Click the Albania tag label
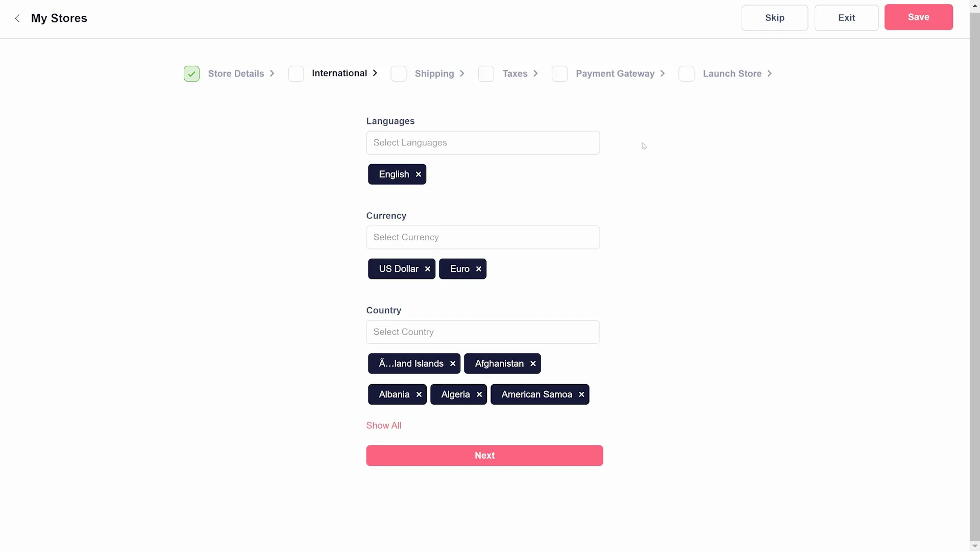 pos(394,394)
